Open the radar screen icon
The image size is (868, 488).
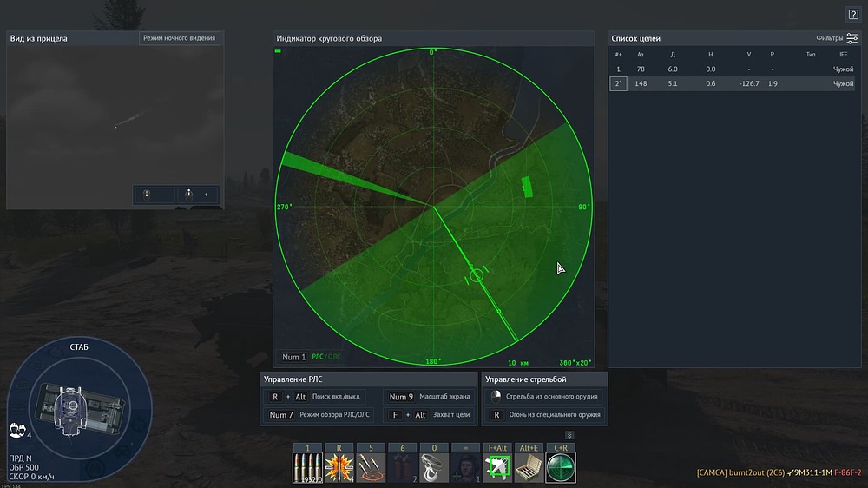(561, 467)
